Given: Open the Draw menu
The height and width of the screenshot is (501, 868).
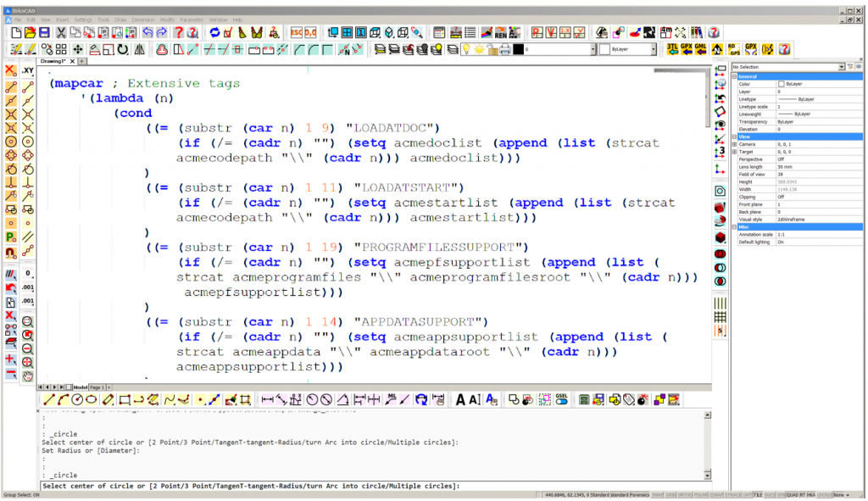Looking at the screenshot, I should click(x=120, y=20).
